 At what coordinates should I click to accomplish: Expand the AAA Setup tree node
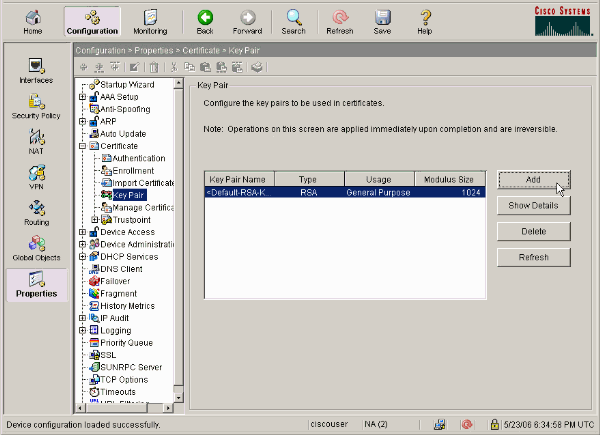pos(82,97)
